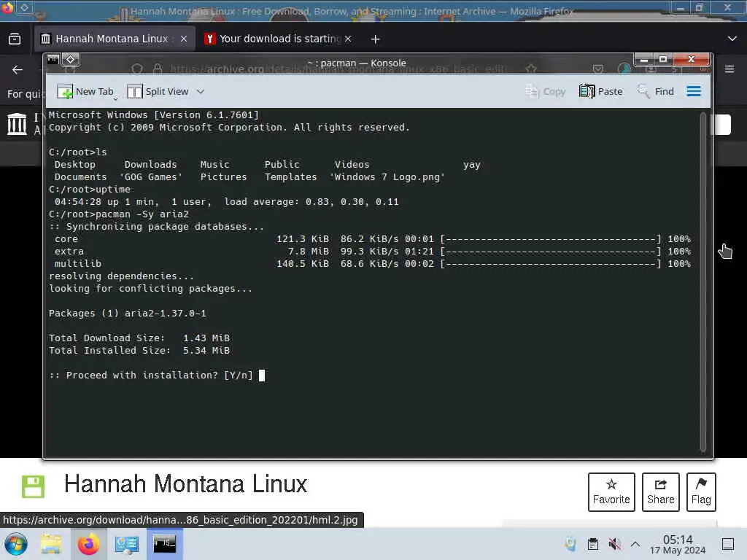Viewport: 747px width, 560px height.
Task: Minimize the Firefox window
Action: click(x=681, y=7)
